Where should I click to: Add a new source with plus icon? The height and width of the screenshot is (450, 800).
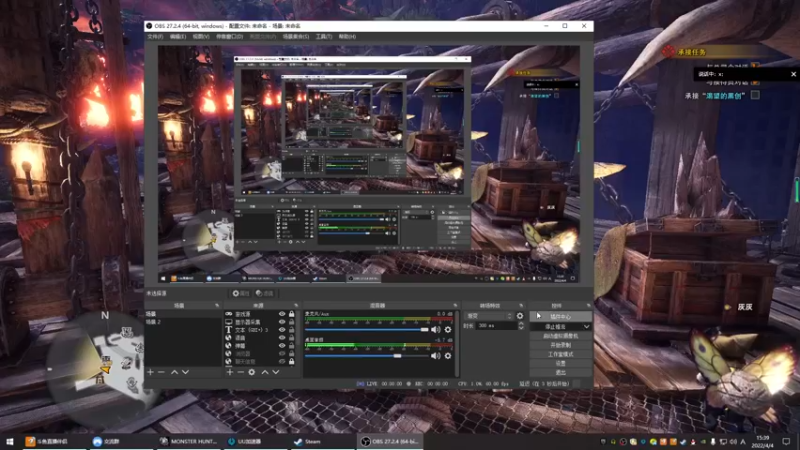(x=230, y=372)
